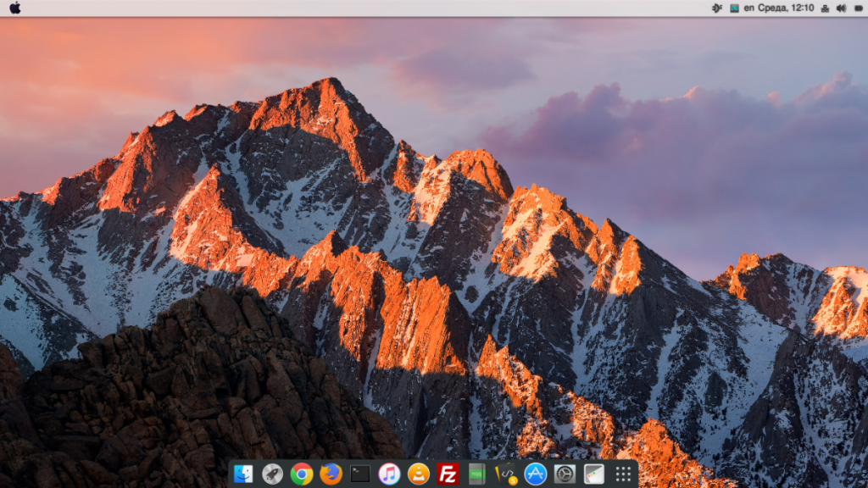Image resolution: width=868 pixels, height=488 pixels.
Task: Launch the rocket Launchpad icon
Action: click(272, 474)
